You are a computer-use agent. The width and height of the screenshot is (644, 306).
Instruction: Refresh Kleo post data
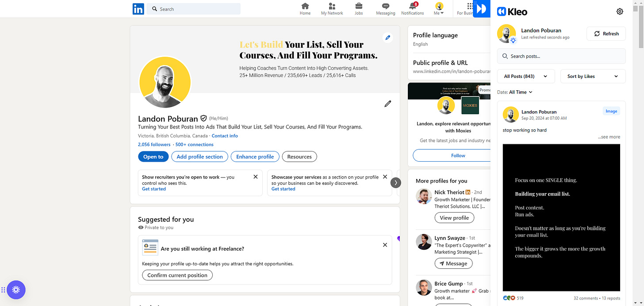pos(606,34)
